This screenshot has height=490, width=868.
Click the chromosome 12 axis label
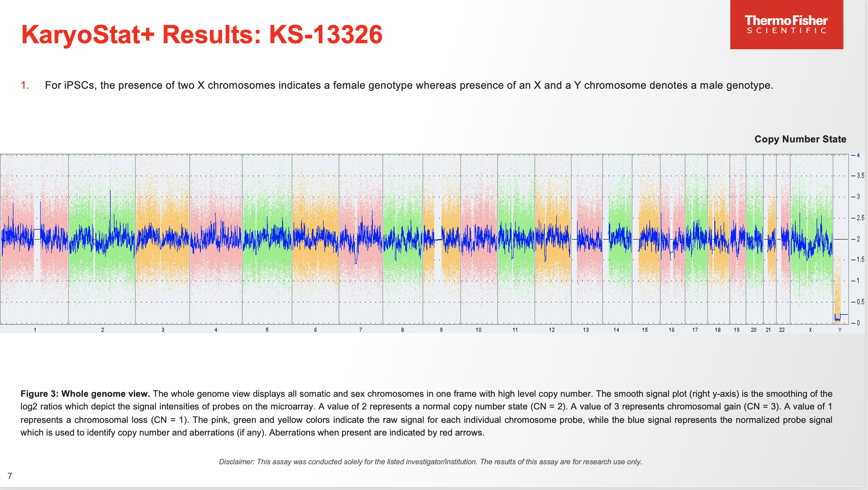(552, 330)
